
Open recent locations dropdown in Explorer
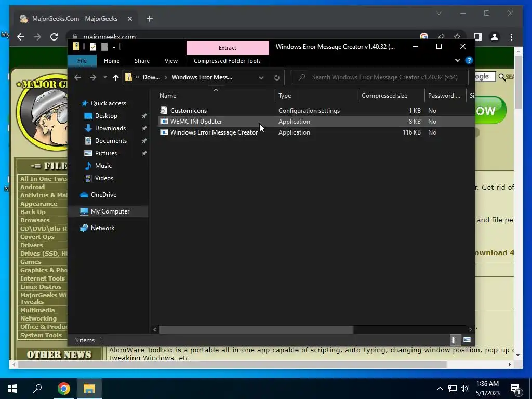(x=105, y=77)
